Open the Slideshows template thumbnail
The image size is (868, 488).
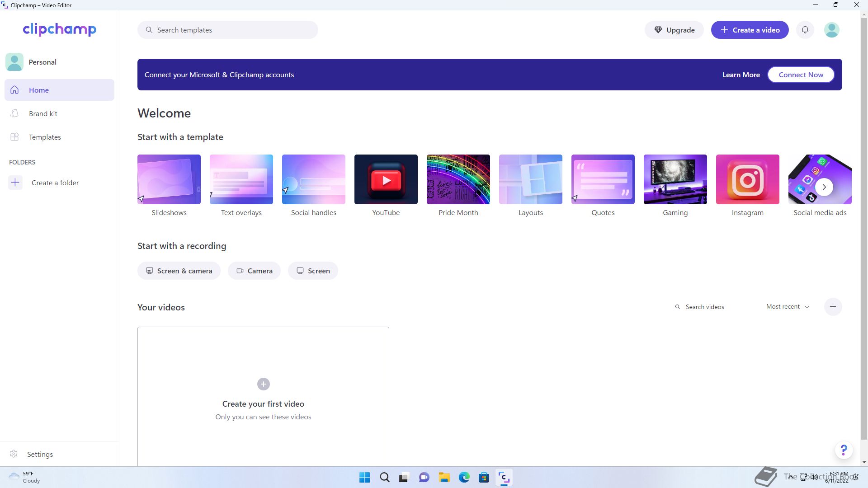(169, 179)
